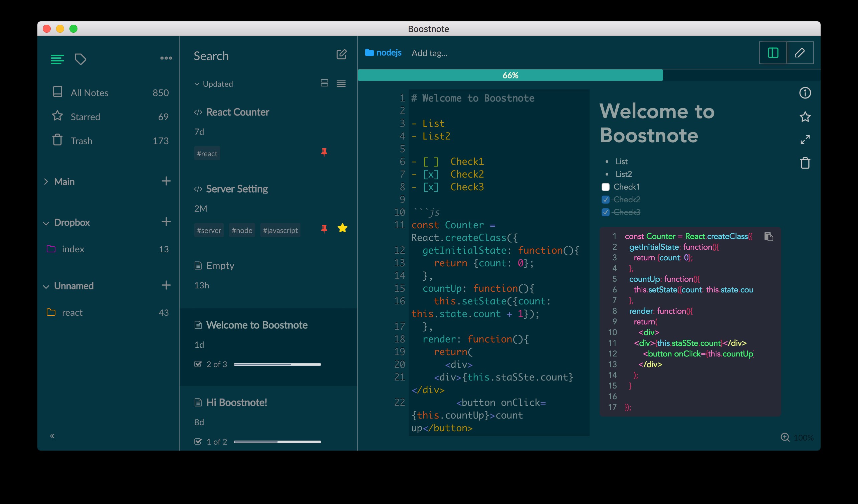Screen dimensions: 858x504
Task: Click the note info icon
Action: pyautogui.click(x=805, y=93)
